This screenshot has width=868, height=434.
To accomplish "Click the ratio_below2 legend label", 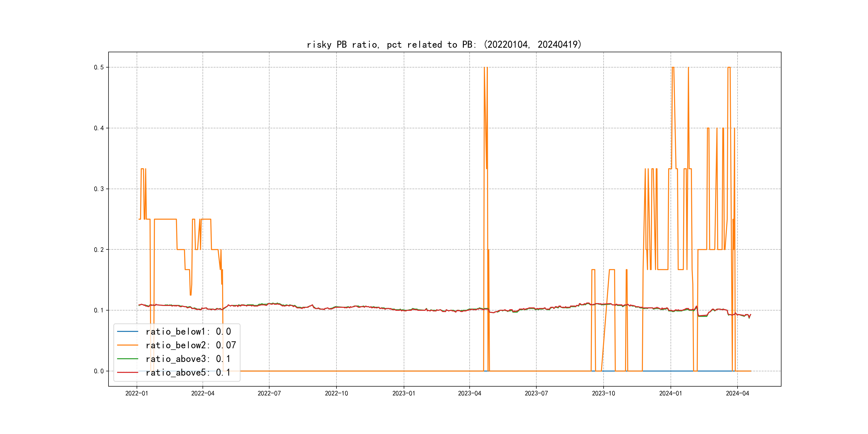I will (x=190, y=345).
